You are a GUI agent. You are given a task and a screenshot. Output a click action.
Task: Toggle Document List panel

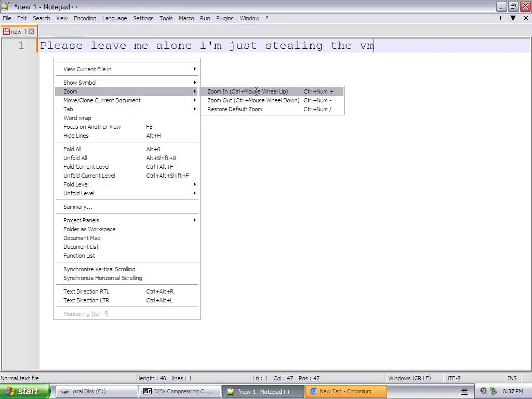(x=127, y=247)
